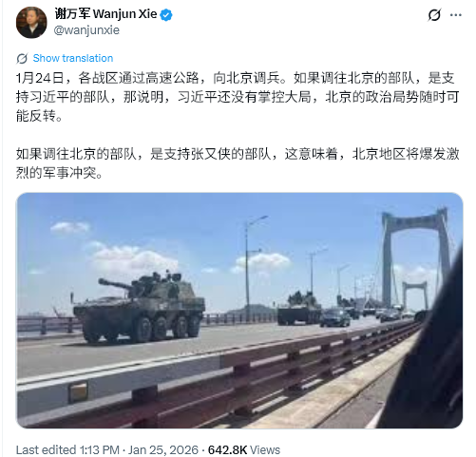
Task: Open the attached military convoy photo
Action: pos(239,311)
